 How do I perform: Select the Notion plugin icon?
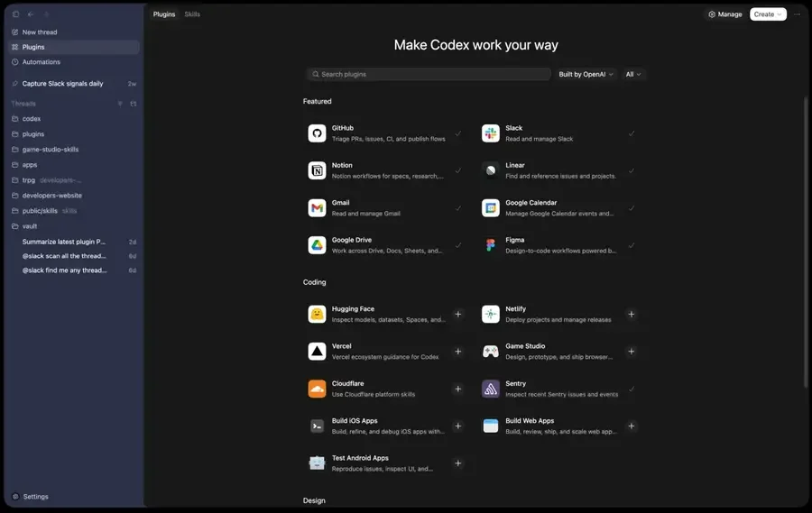coord(317,170)
